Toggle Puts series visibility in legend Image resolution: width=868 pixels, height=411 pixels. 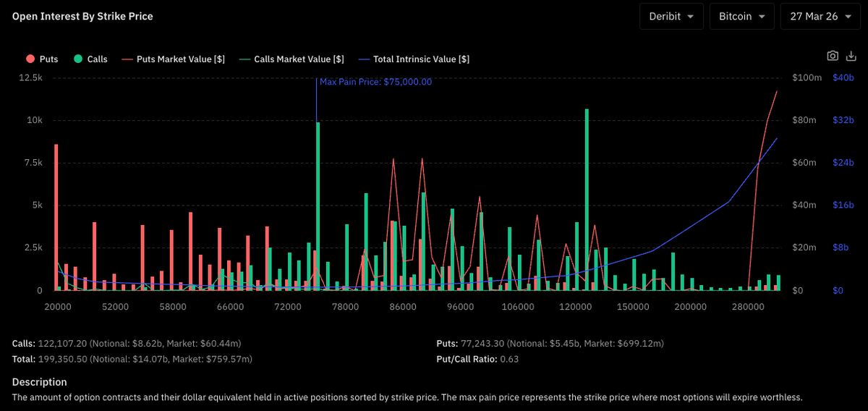click(42, 59)
